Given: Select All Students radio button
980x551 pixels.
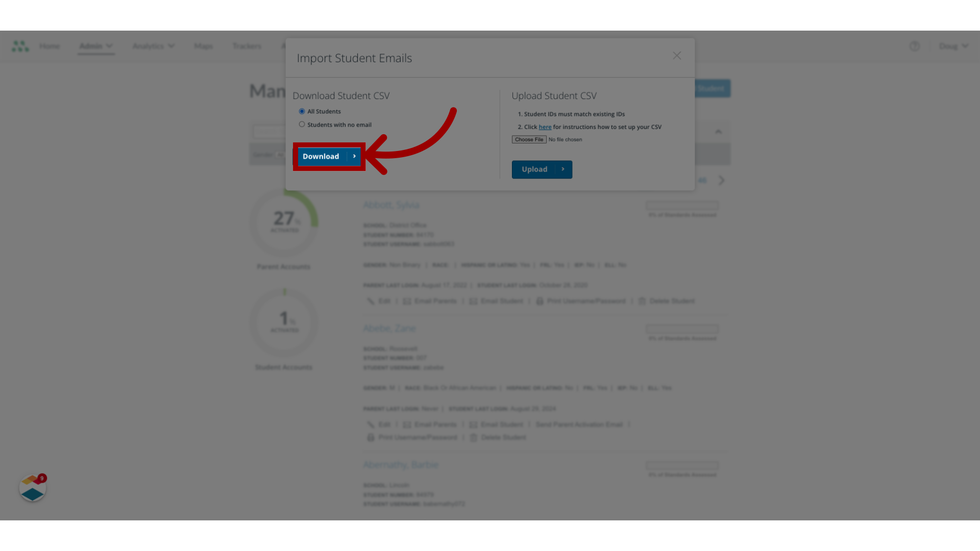Looking at the screenshot, I should pyautogui.click(x=302, y=111).
